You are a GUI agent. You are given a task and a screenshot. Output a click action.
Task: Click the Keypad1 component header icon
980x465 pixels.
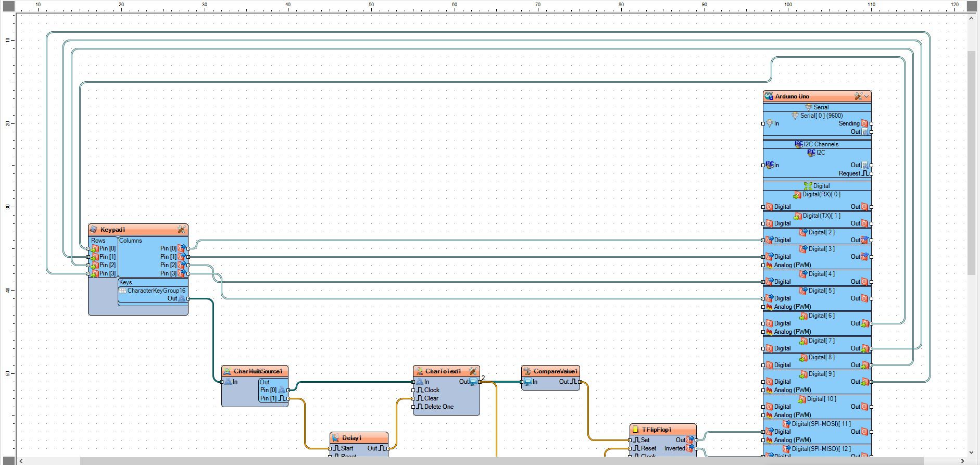[94, 230]
